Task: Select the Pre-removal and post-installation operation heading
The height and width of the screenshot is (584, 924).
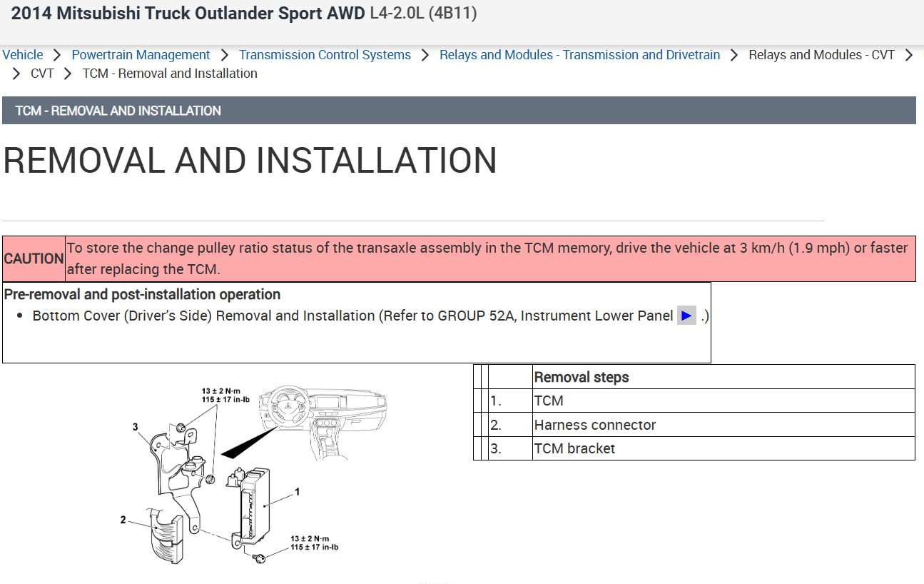Action: click(143, 294)
